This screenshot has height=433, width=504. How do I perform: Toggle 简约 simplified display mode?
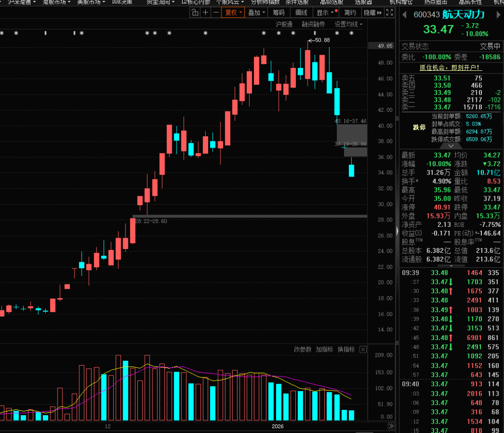click(350, 12)
